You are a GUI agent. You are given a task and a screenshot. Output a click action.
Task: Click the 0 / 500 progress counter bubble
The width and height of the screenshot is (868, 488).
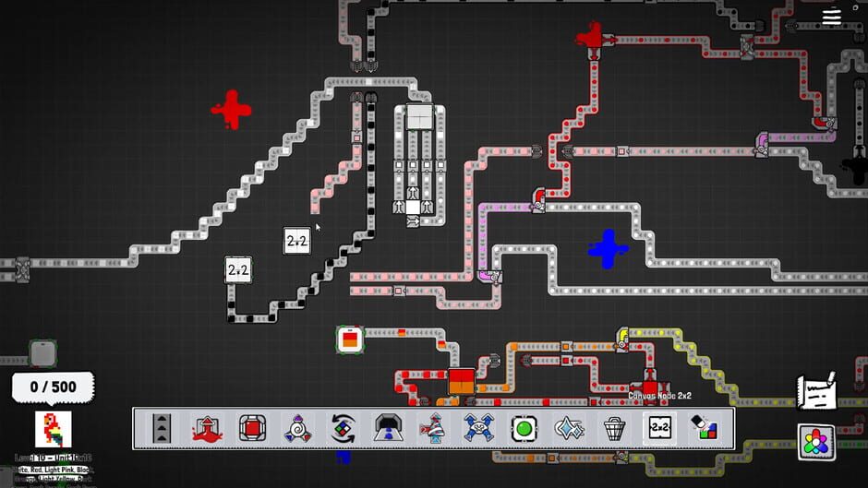click(x=54, y=387)
